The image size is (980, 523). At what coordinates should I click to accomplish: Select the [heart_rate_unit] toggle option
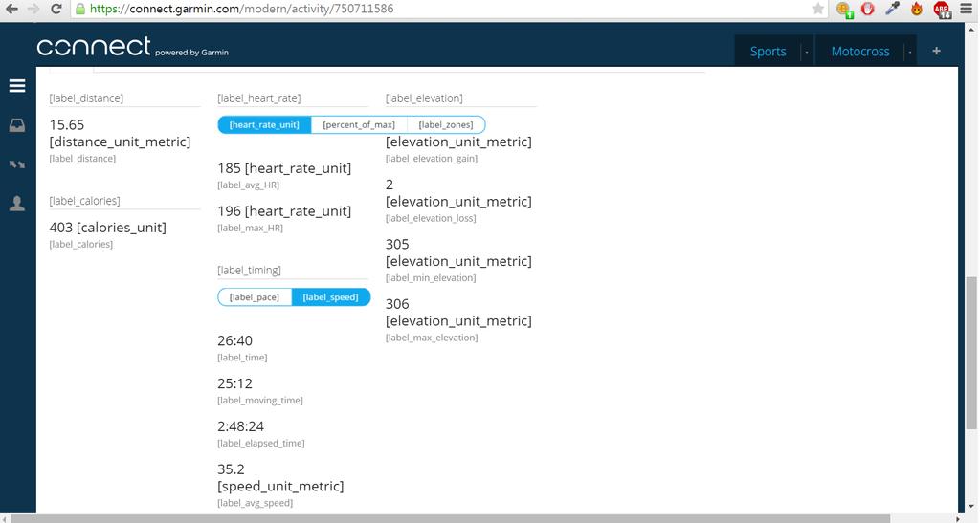point(264,125)
